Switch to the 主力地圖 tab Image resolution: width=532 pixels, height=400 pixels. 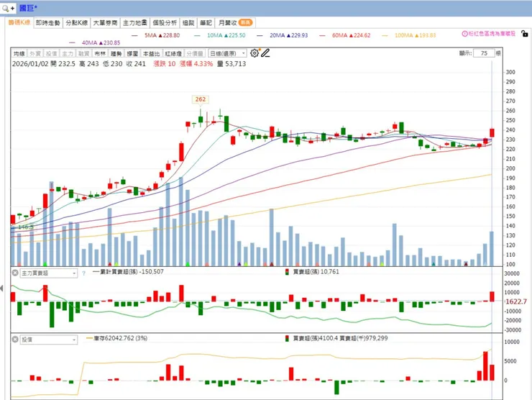(x=134, y=23)
